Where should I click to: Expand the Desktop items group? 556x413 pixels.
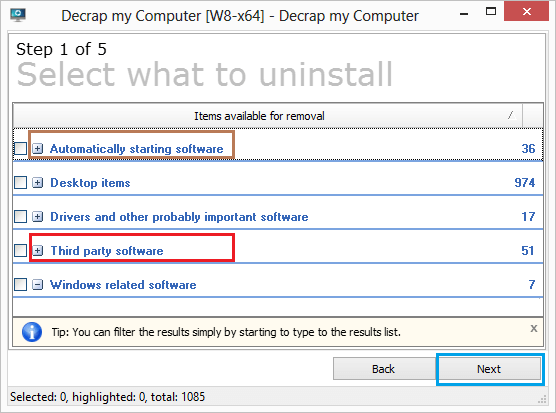(38, 183)
